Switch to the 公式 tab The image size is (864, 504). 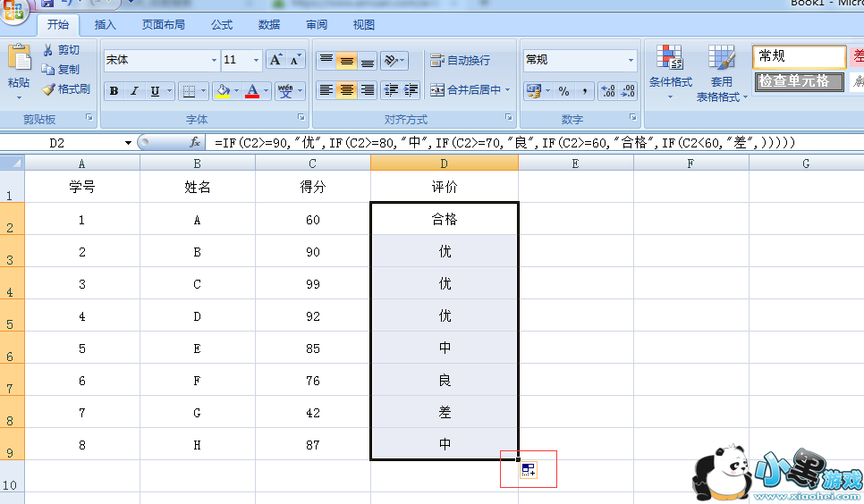pyautogui.click(x=222, y=25)
